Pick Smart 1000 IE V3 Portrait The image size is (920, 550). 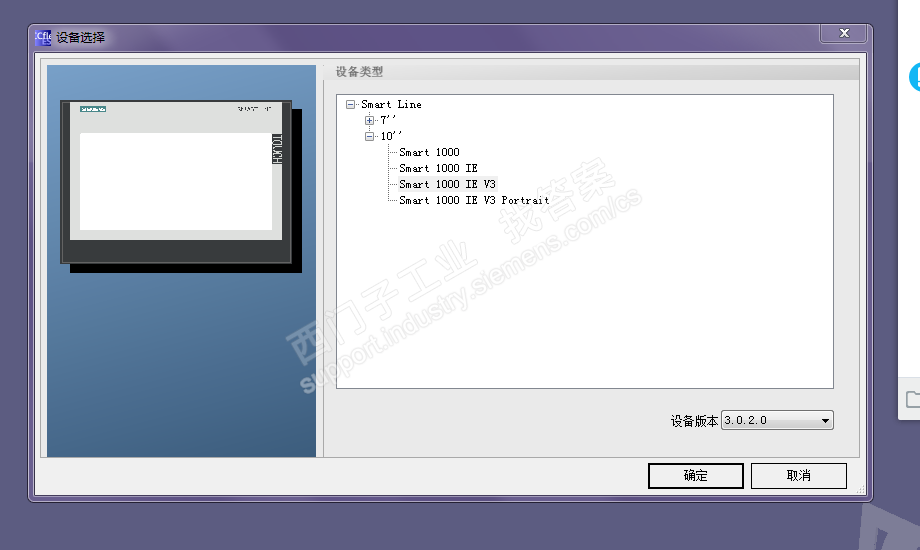[474, 200]
